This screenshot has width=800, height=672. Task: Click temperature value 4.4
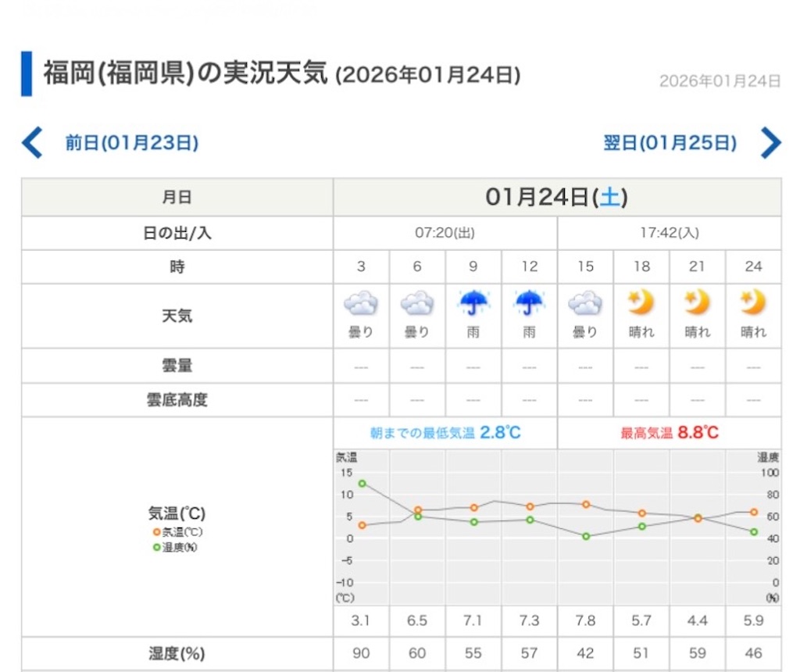tap(698, 621)
